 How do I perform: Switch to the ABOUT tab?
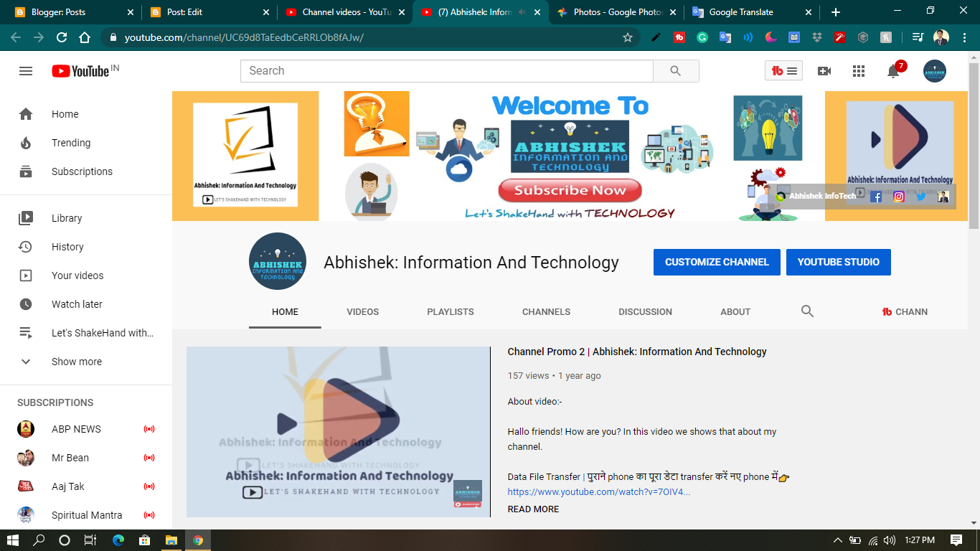coord(735,312)
